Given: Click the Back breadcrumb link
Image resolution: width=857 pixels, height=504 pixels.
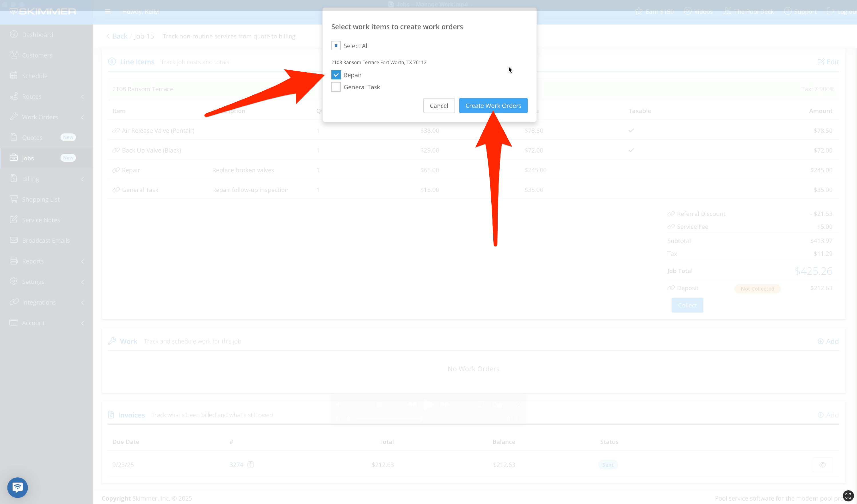Looking at the screenshot, I should pos(119,36).
